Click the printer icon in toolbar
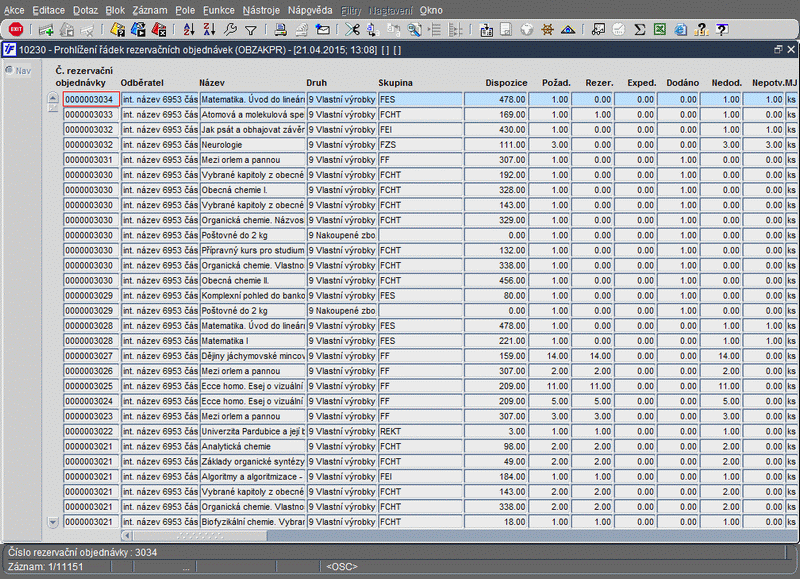Image resolution: width=800 pixels, height=579 pixels. tap(280, 30)
